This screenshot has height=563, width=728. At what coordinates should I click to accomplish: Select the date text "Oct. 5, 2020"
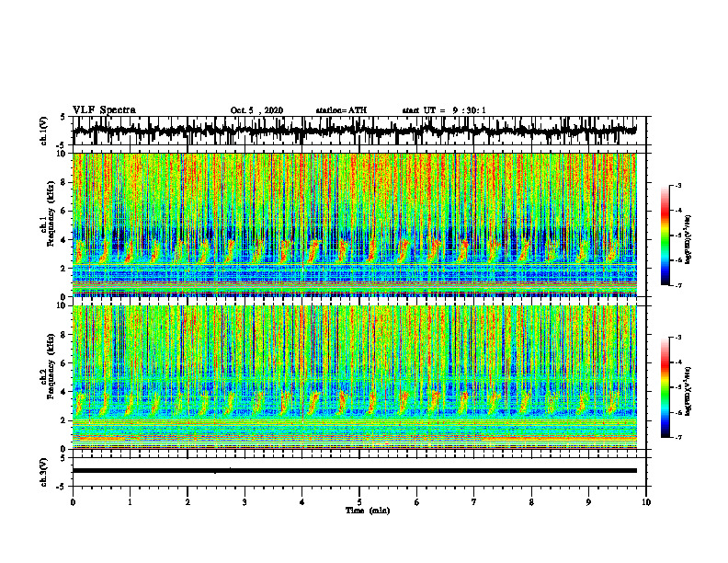coord(256,110)
